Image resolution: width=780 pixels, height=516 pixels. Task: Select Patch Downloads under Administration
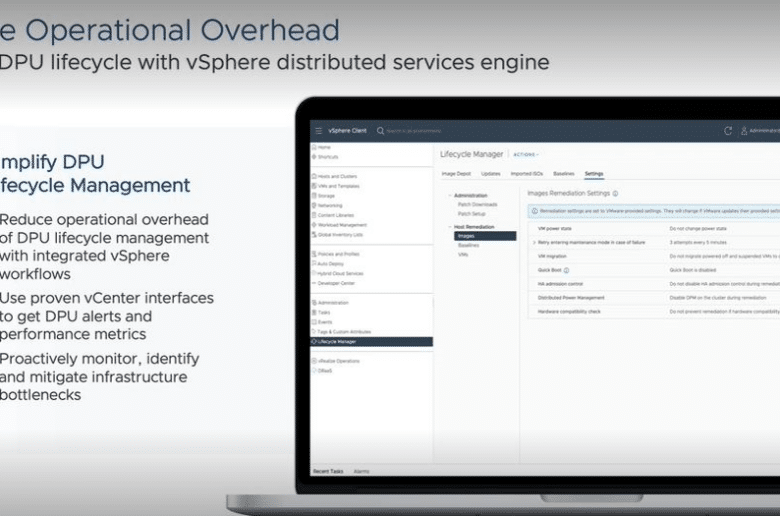(x=478, y=205)
